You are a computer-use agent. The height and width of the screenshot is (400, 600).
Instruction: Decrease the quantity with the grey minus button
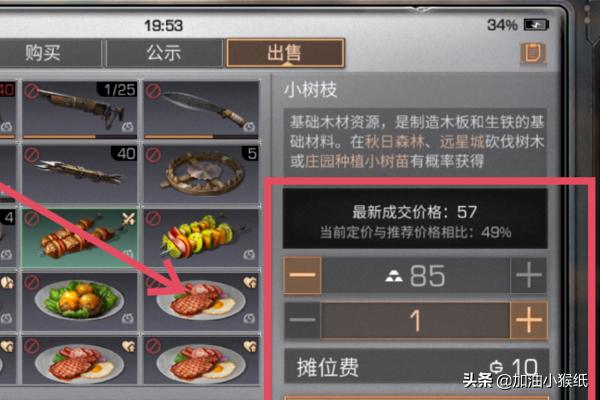click(x=302, y=320)
